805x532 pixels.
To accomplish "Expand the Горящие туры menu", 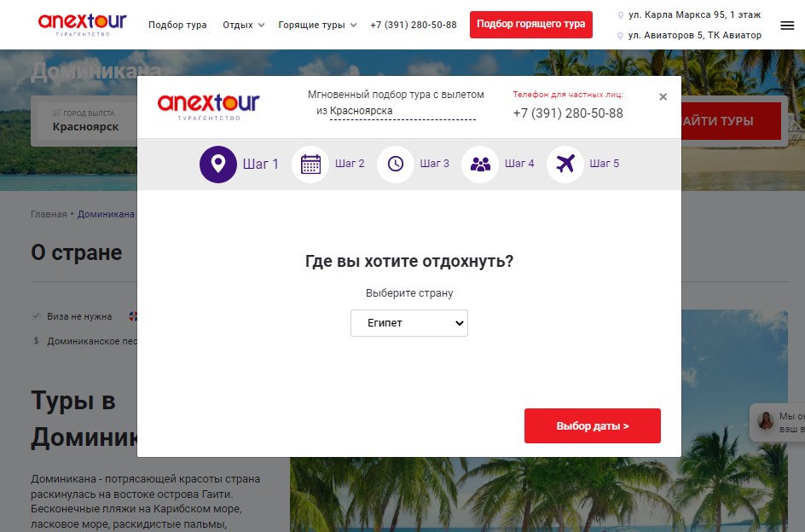I will (x=316, y=25).
